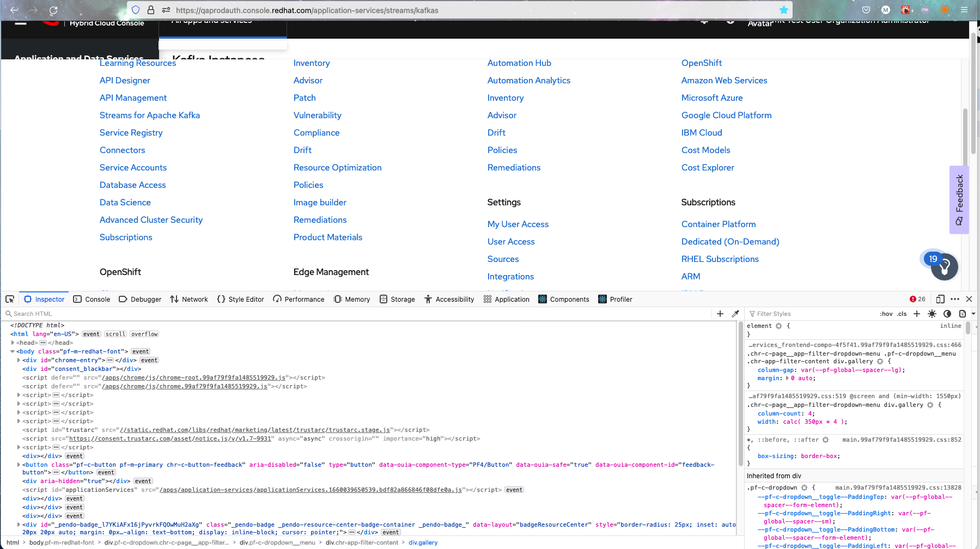Expand the head element node

click(13, 343)
